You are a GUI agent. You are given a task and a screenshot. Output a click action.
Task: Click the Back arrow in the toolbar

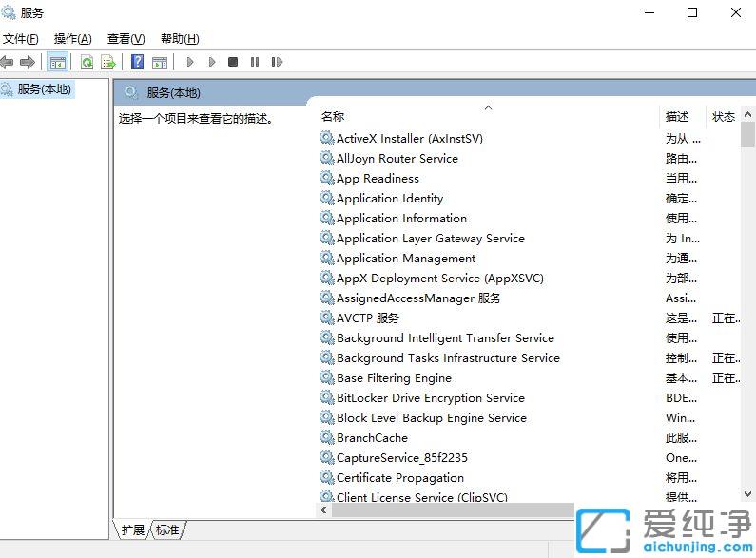point(8,63)
